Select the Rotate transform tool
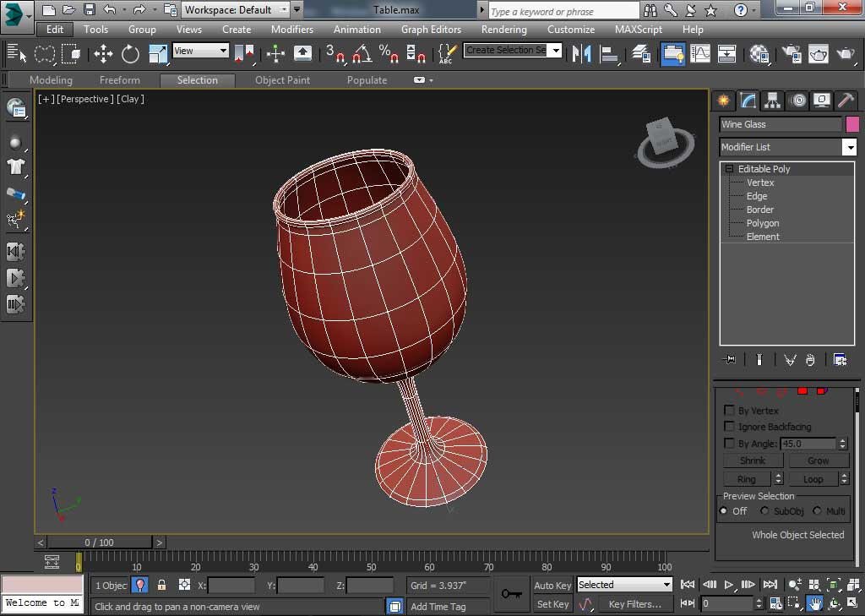 pyautogui.click(x=130, y=54)
